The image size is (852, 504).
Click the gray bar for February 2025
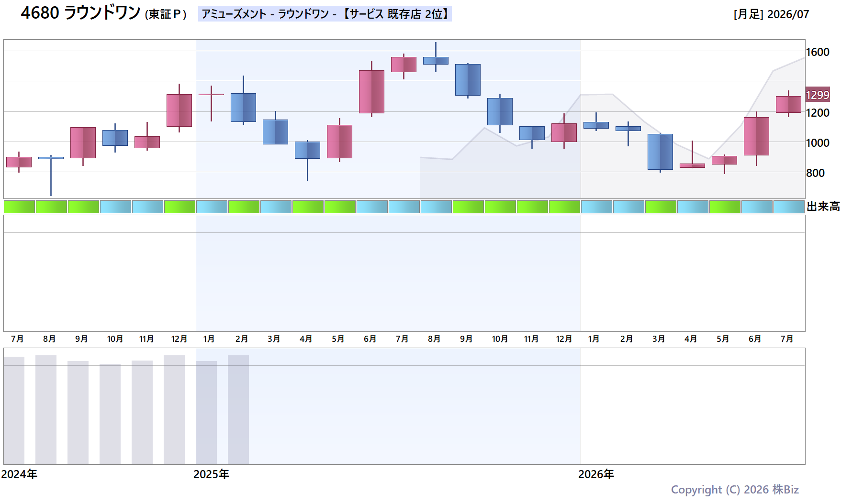pyautogui.click(x=238, y=409)
